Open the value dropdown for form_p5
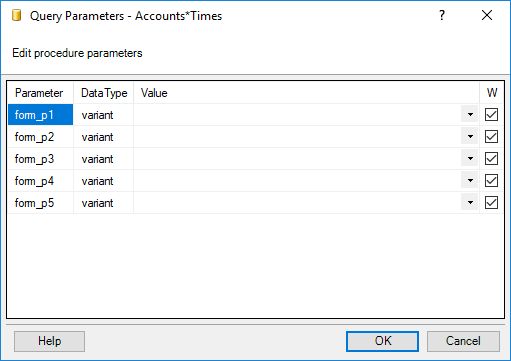511x361 pixels. [x=470, y=203]
